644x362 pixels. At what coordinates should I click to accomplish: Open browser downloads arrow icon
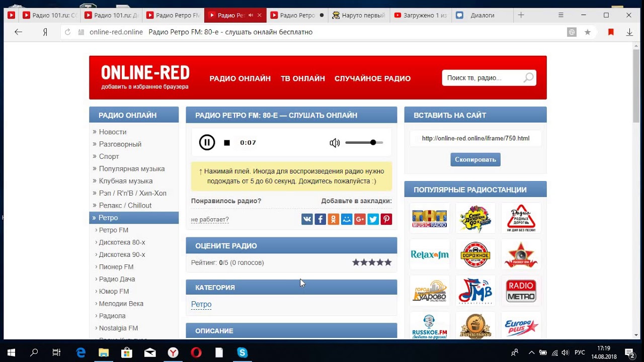[x=629, y=32]
